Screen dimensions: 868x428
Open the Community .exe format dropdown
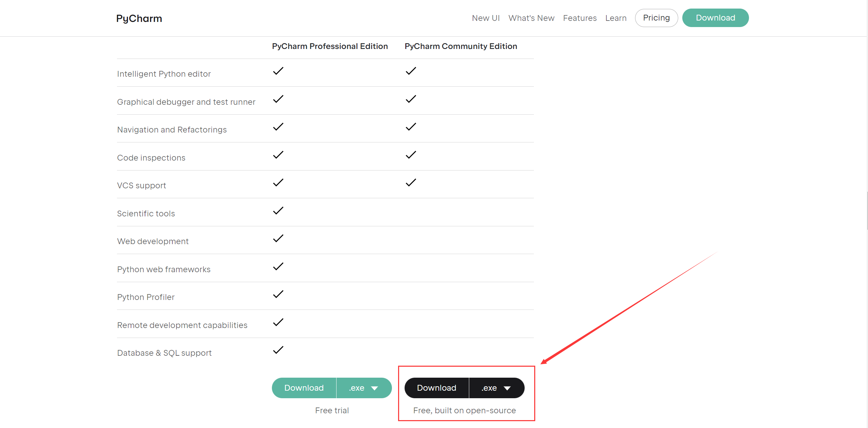(497, 388)
